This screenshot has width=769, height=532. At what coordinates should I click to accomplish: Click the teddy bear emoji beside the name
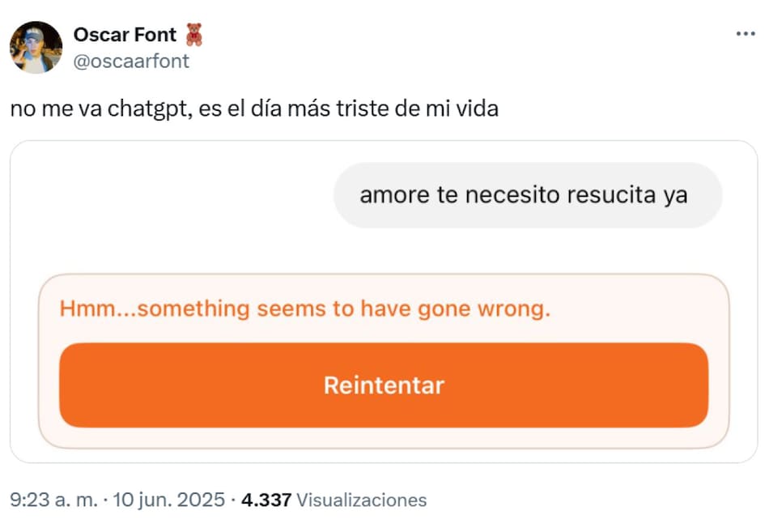point(193,35)
